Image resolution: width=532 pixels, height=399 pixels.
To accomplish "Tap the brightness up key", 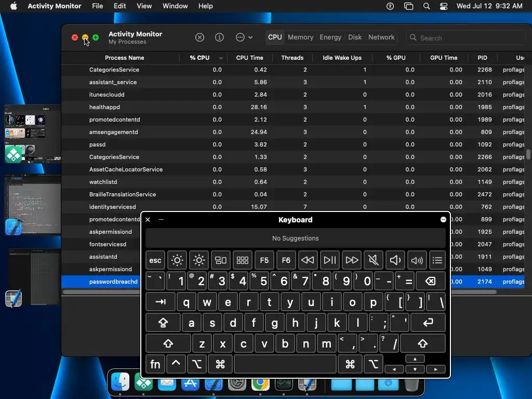I will [x=199, y=260].
